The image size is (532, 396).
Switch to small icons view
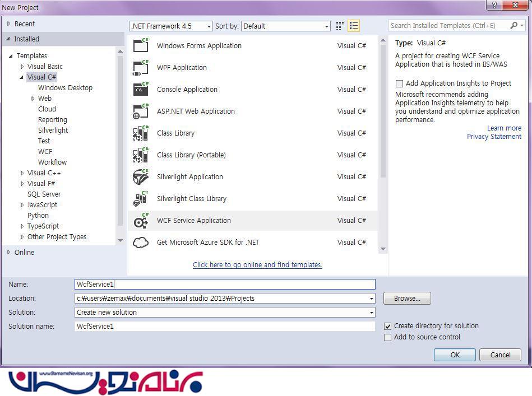[x=340, y=26]
